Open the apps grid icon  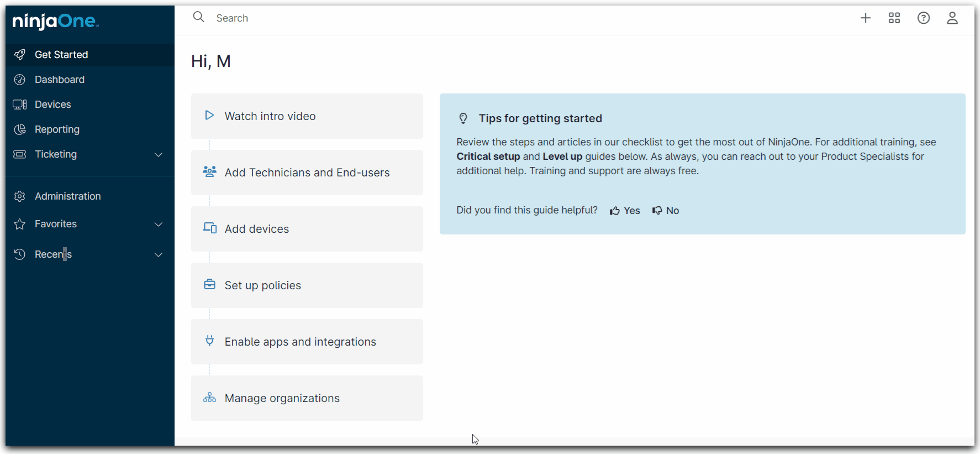tap(894, 18)
